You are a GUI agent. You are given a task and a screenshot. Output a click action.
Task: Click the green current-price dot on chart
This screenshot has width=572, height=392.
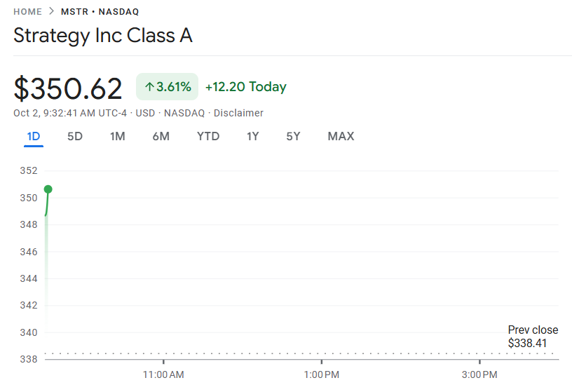pos(48,189)
